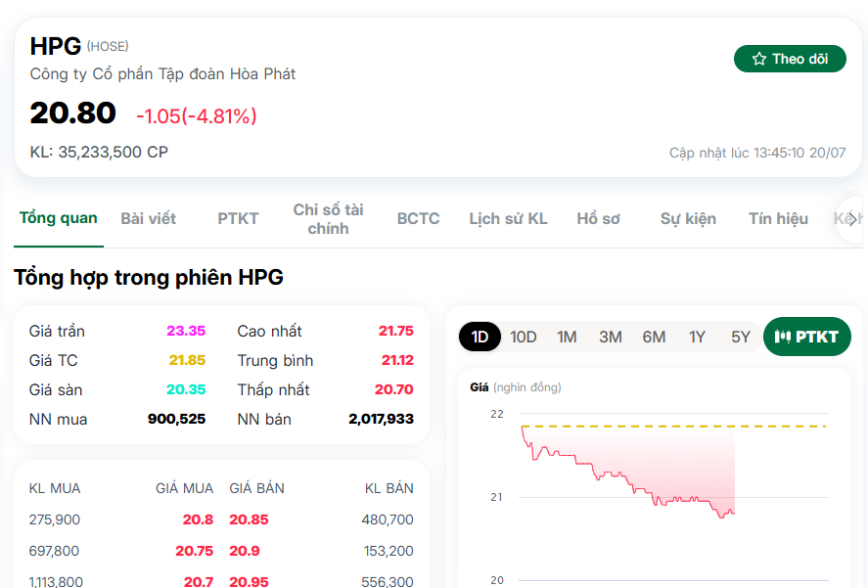Open the Bài viết tab
Viewport: 868px width, 588px height.
(x=149, y=219)
